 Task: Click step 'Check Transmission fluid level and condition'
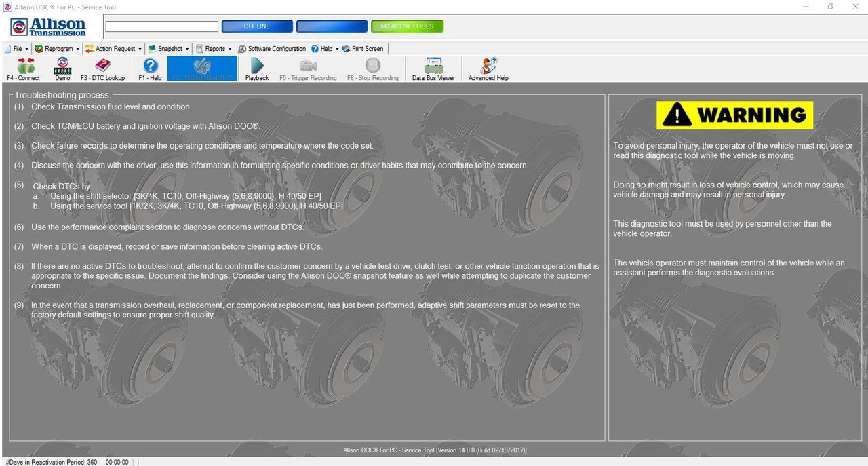(111, 106)
